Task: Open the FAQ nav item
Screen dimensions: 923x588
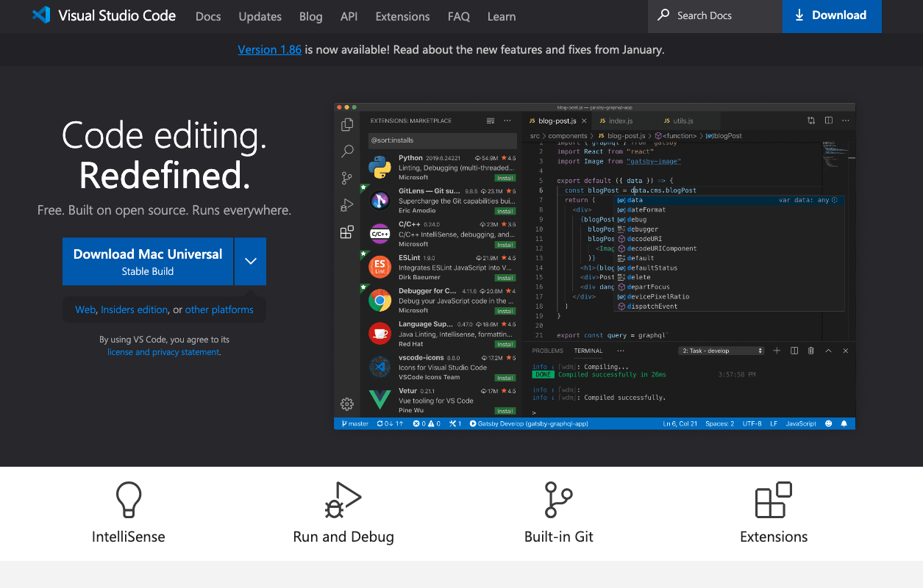Action: tap(459, 16)
